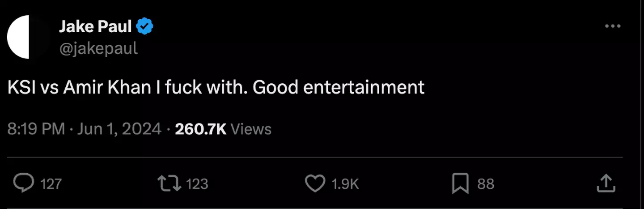This screenshot has height=209, width=644.
Task: Visit the @jakepaul handle link
Action: click(x=98, y=48)
